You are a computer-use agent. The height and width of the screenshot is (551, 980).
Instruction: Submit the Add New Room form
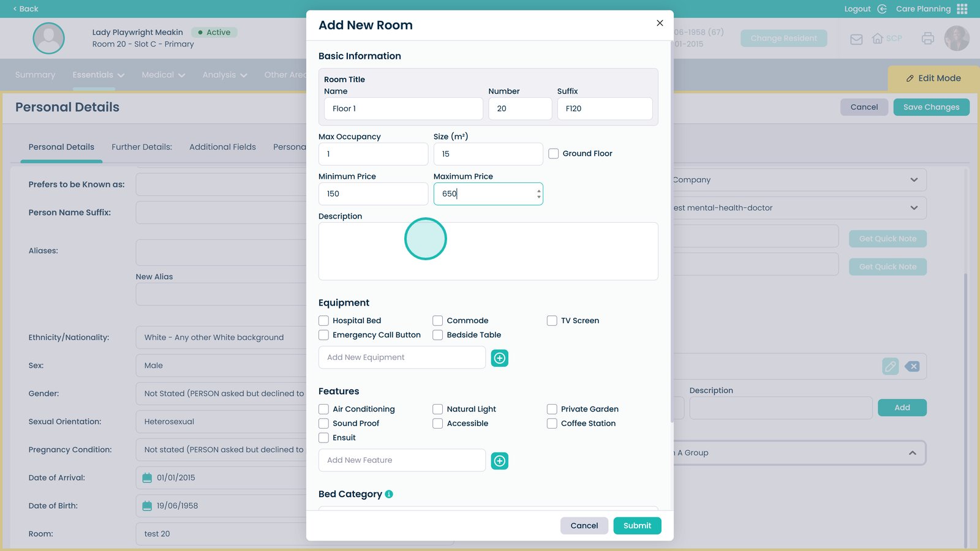pos(637,526)
